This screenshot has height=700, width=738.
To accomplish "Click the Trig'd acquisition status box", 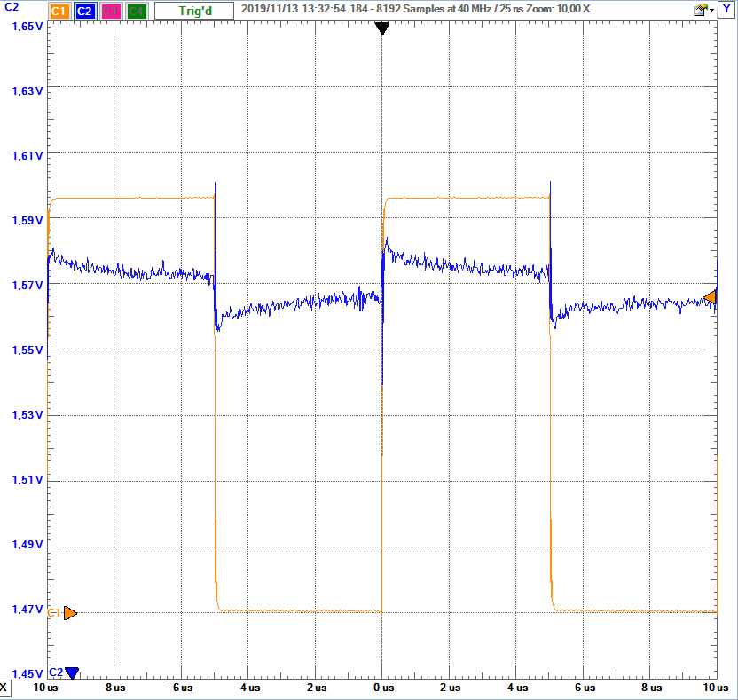I will (x=194, y=11).
